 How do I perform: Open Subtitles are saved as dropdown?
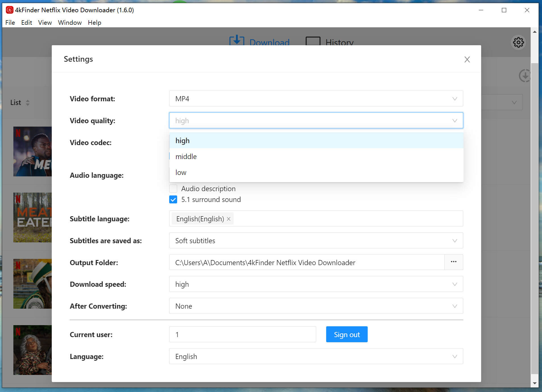tap(316, 241)
